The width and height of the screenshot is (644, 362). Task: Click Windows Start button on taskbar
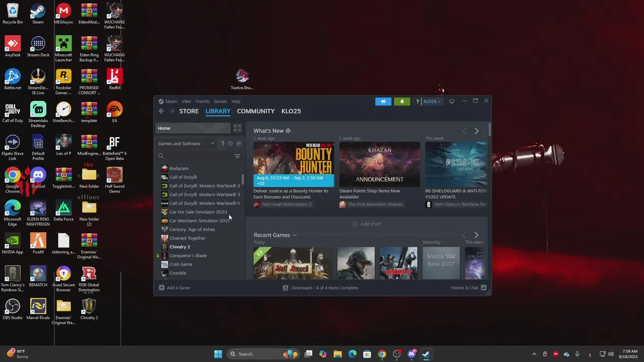pos(218,354)
